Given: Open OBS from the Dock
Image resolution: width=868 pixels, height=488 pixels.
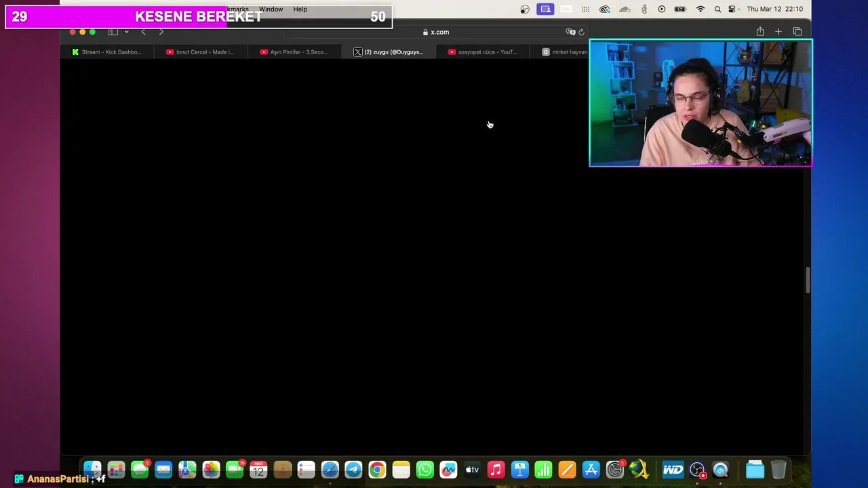Looking at the screenshot, I should [x=697, y=469].
